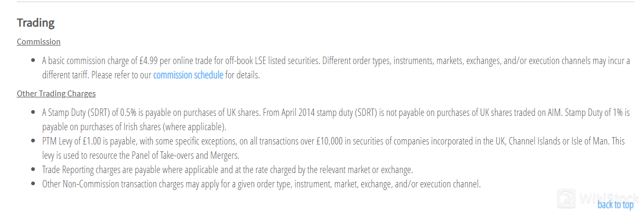644x217 pixels.
Task: Open the commission schedule link
Action: click(x=188, y=75)
